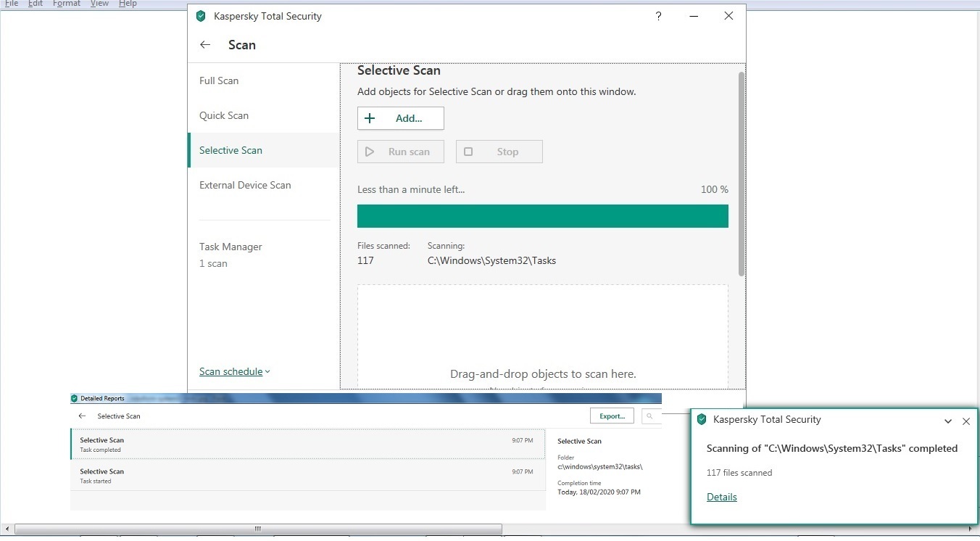The height and width of the screenshot is (541, 980).
Task: Open Task Manager 1 scan
Action: 231,255
